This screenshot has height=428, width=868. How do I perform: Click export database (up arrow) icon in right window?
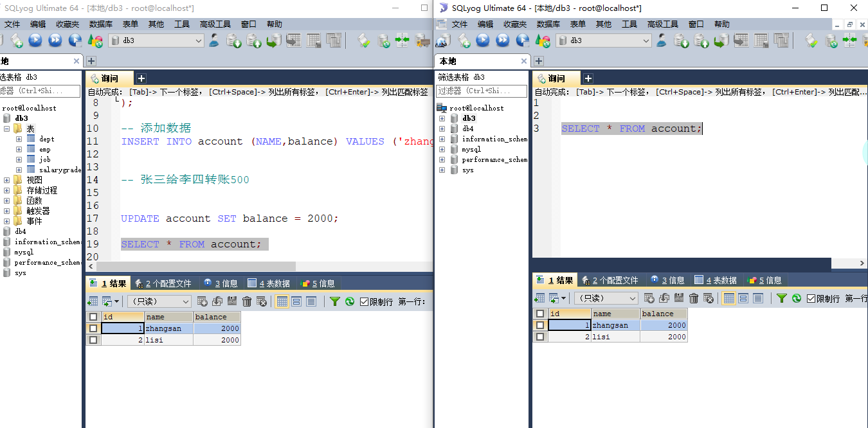[x=701, y=40]
